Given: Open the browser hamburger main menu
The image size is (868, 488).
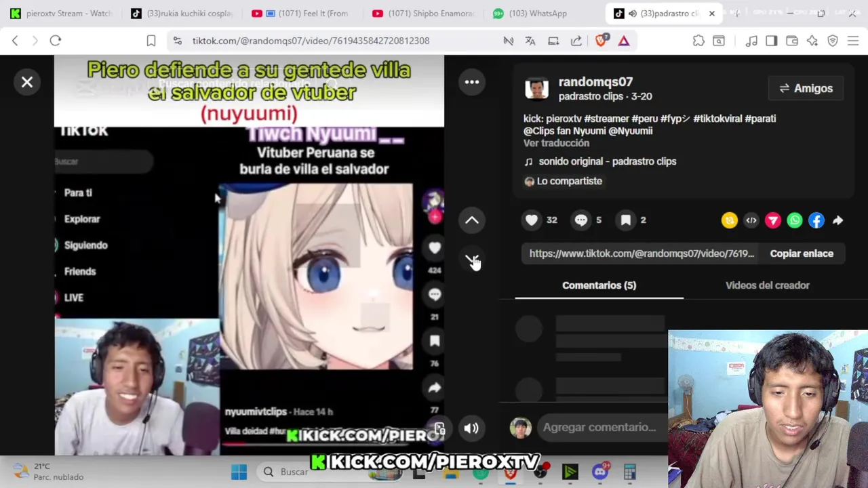Looking at the screenshot, I should (x=853, y=41).
